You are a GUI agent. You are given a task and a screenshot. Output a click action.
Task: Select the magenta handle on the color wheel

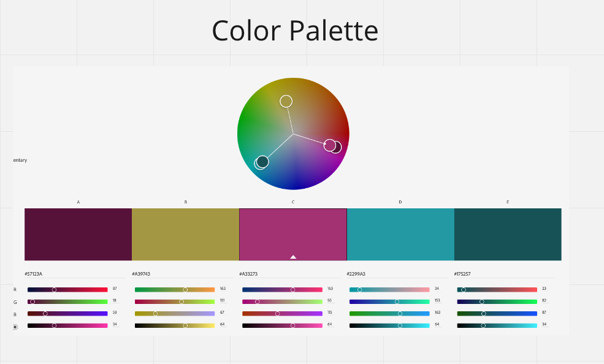coord(329,145)
